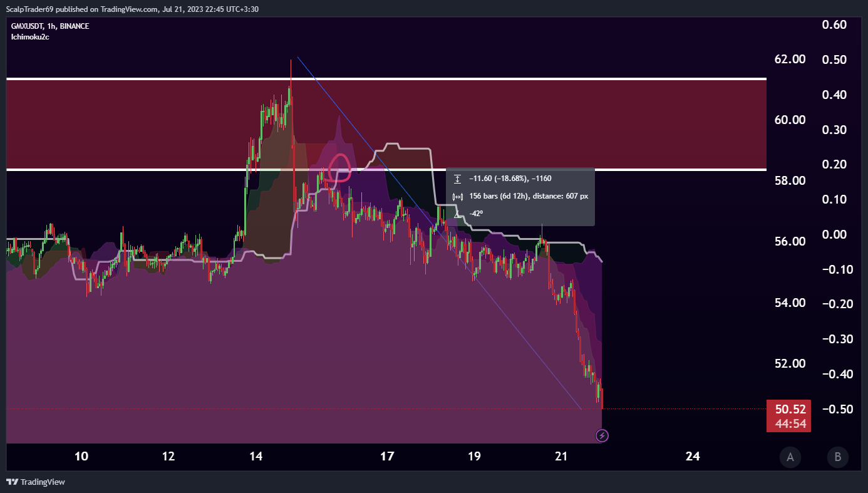The height and width of the screenshot is (493, 868).
Task: Click the -42° angle measurement text
Action: pos(476,214)
